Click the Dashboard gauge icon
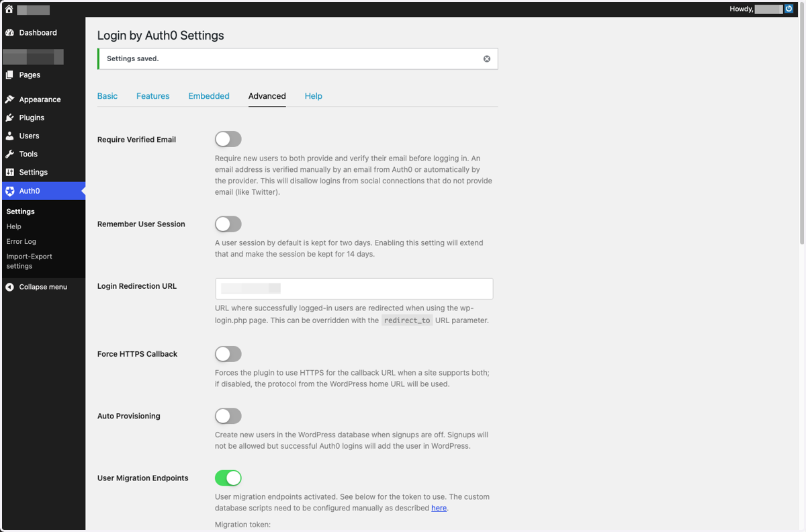The width and height of the screenshot is (806, 532). point(9,32)
